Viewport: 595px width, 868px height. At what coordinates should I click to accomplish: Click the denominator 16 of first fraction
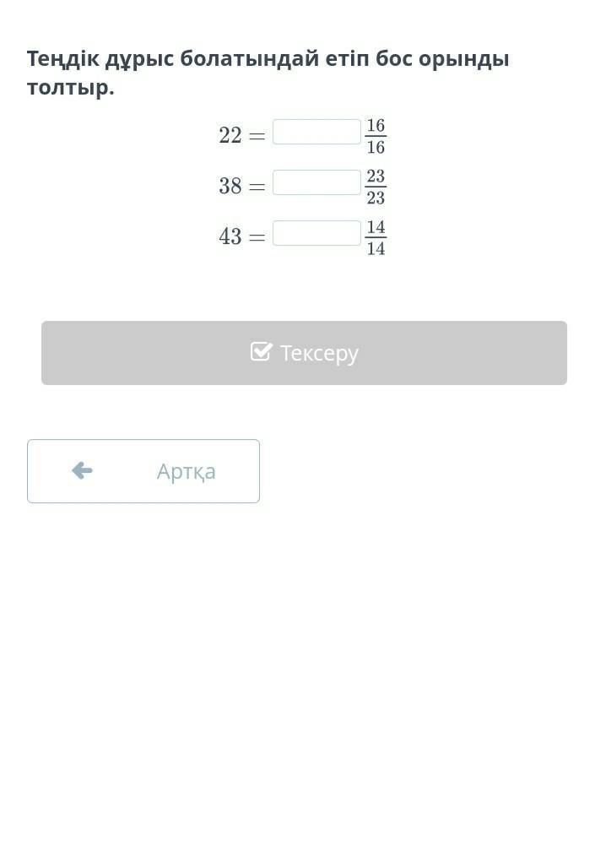click(376, 147)
